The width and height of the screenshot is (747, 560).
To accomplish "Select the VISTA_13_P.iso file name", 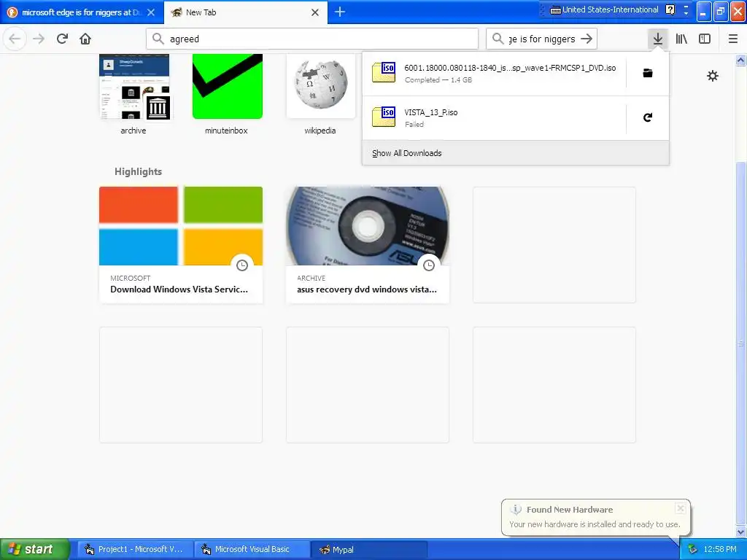I will pos(430,112).
